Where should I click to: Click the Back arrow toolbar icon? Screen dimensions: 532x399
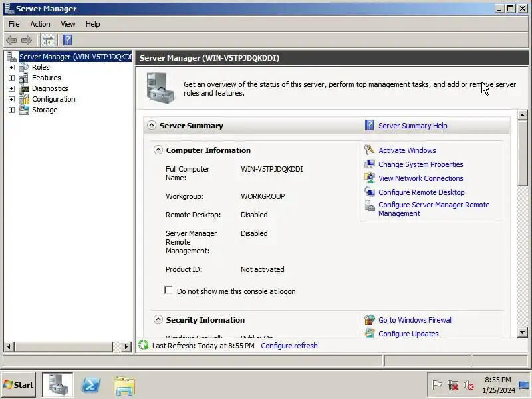coord(11,40)
